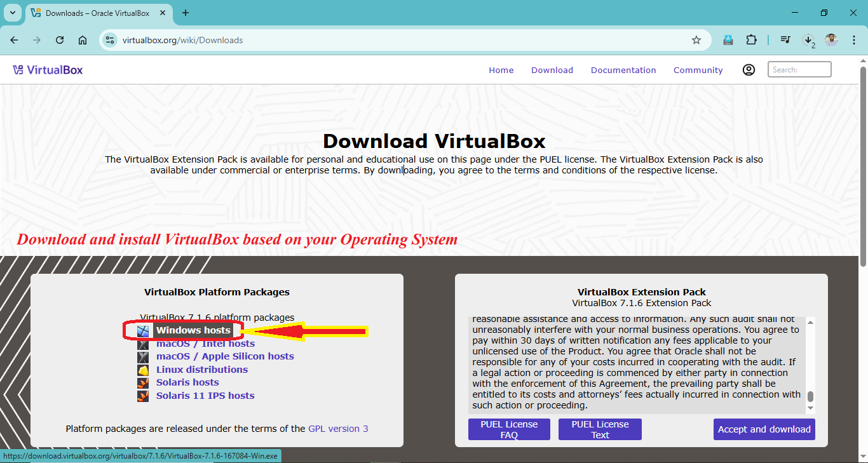Open the Extensions puzzle menu
The height and width of the screenshot is (463, 868).
point(751,40)
